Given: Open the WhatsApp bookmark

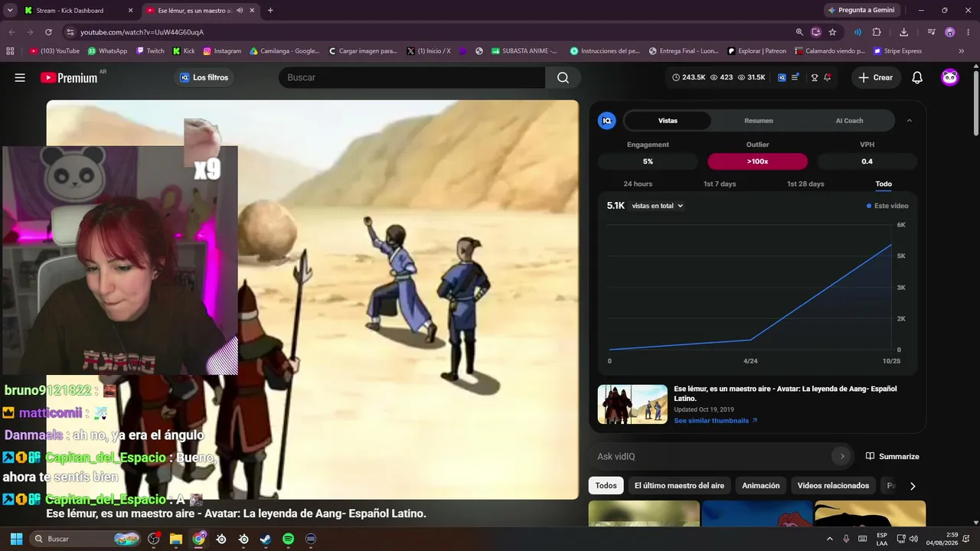Looking at the screenshot, I should [107, 51].
